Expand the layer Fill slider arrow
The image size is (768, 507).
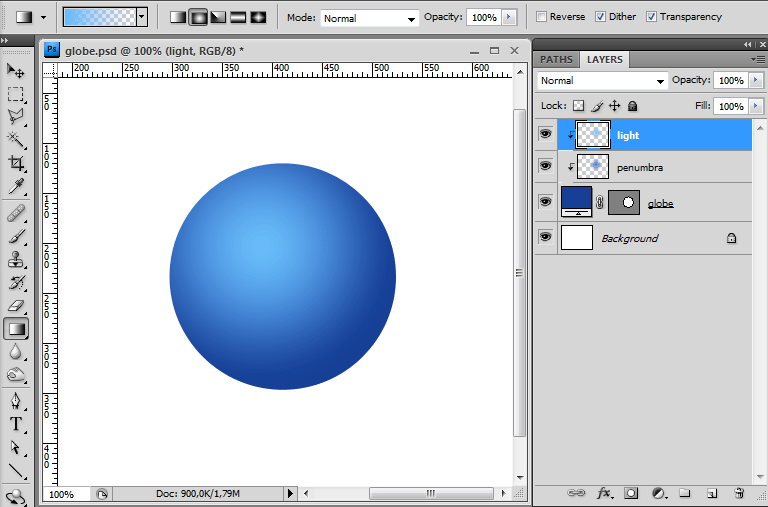(x=756, y=106)
